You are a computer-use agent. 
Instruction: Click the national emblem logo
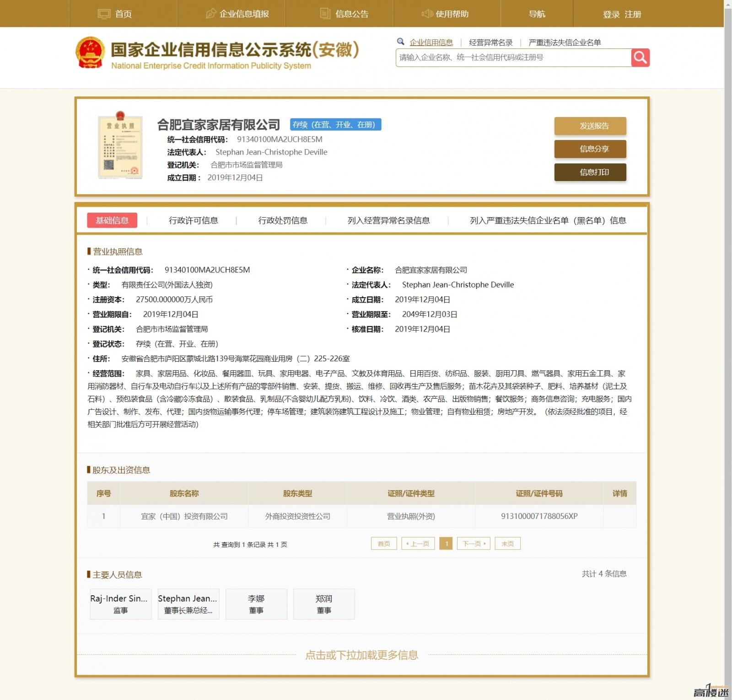pos(90,53)
